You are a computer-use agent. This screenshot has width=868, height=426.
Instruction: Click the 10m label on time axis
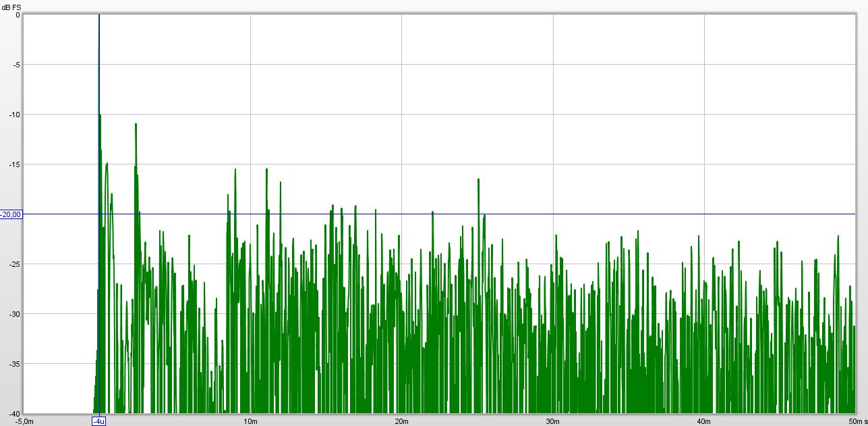[250, 421]
